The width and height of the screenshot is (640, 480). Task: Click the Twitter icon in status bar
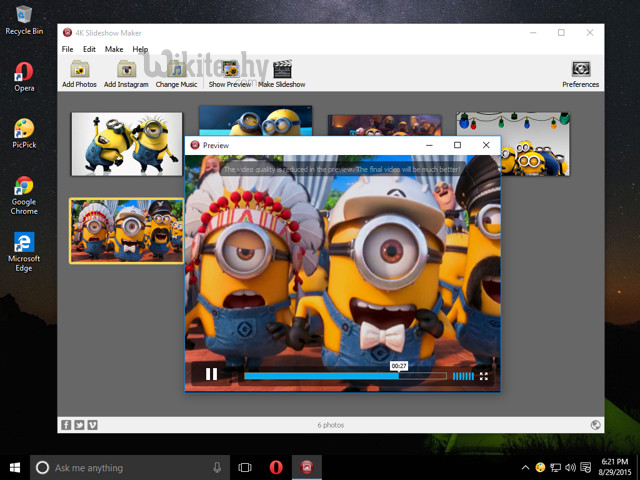tap(79, 425)
